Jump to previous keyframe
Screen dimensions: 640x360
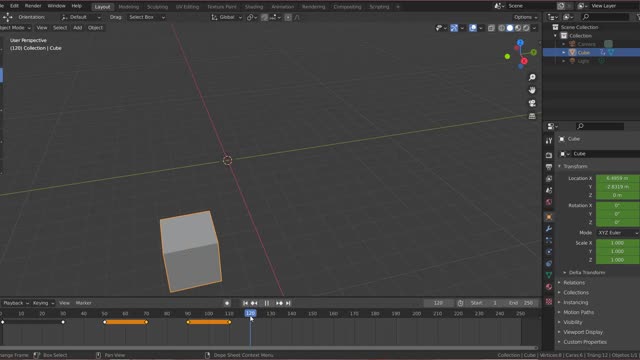click(x=254, y=303)
